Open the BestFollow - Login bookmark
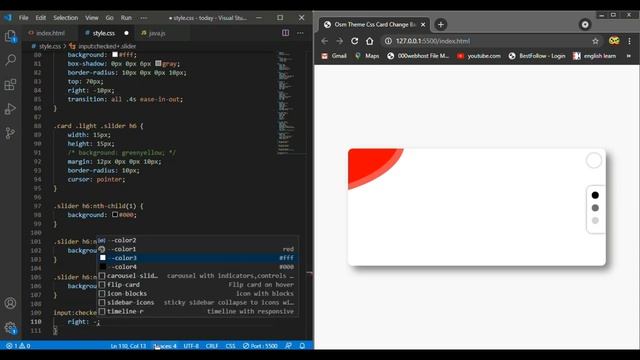640x360 pixels. tap(537, 56)
